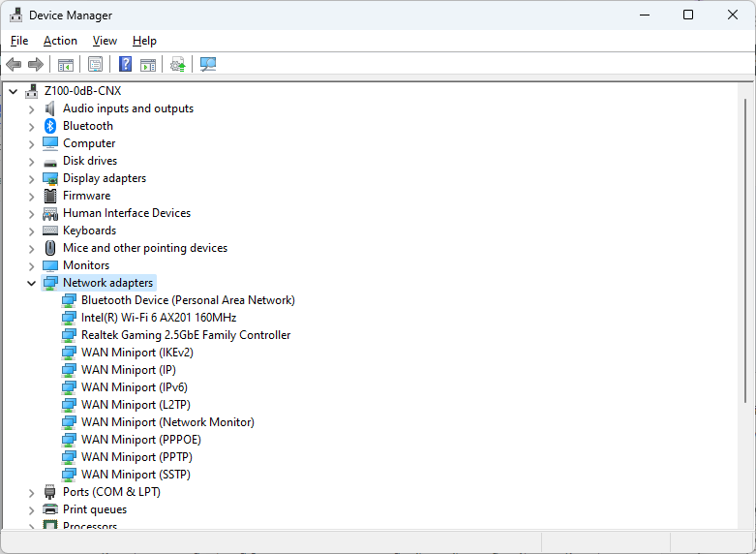The image size is (756, 554).
Task: Click the Bluetooth category icon
Action: pyautogui.click(x=50, y=126)
